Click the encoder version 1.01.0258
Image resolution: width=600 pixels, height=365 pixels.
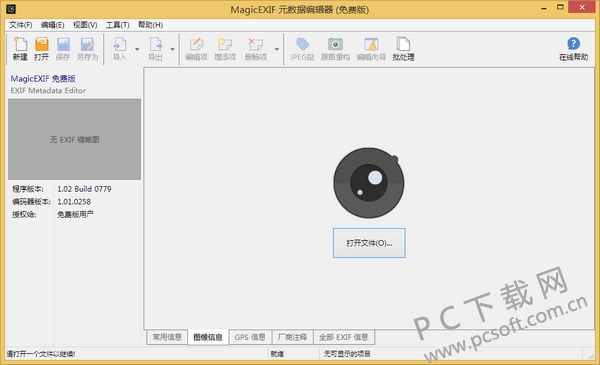(74, 202)
